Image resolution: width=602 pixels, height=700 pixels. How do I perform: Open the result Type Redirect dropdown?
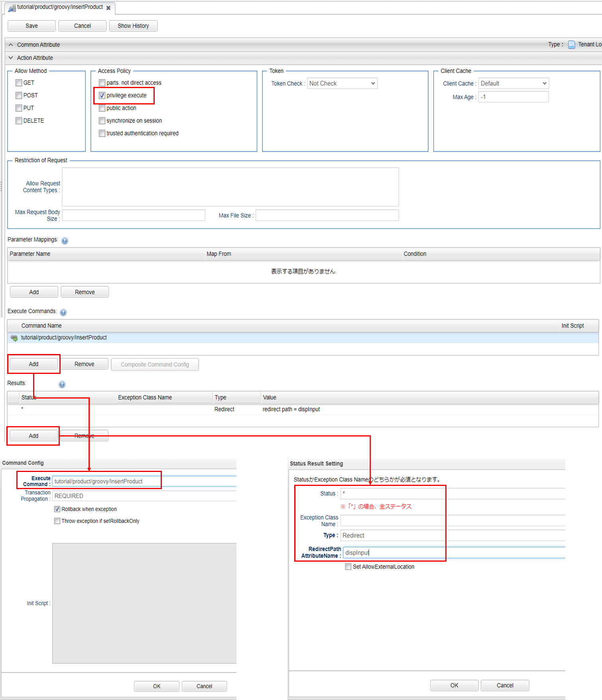click(452, 535)
